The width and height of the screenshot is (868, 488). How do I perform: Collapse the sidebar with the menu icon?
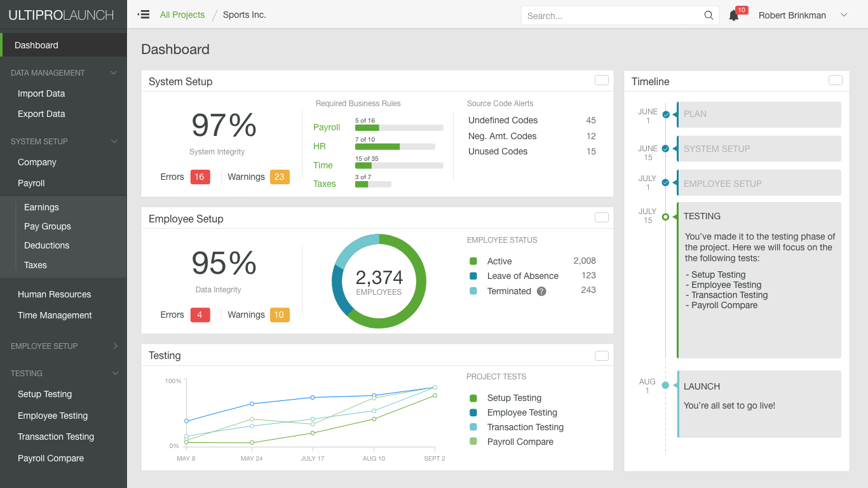click(x=144, y=15)
